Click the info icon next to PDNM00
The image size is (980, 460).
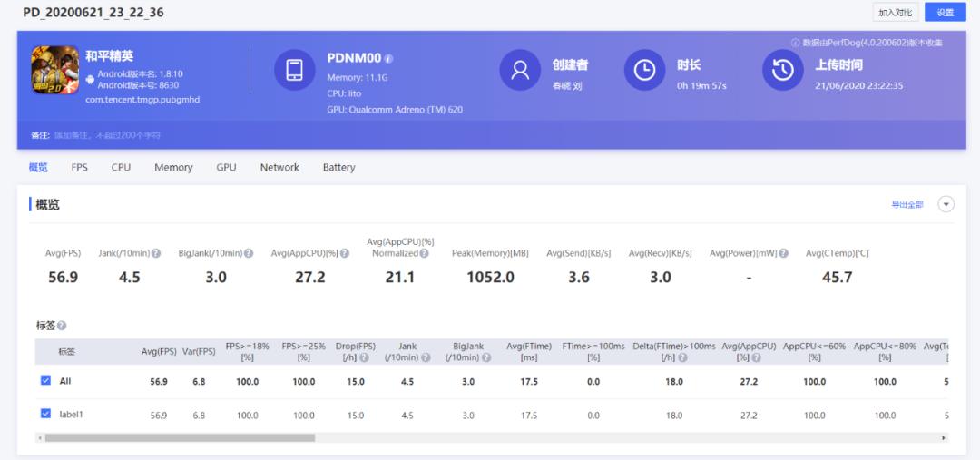pyautogui.click(x=388, y=59)
